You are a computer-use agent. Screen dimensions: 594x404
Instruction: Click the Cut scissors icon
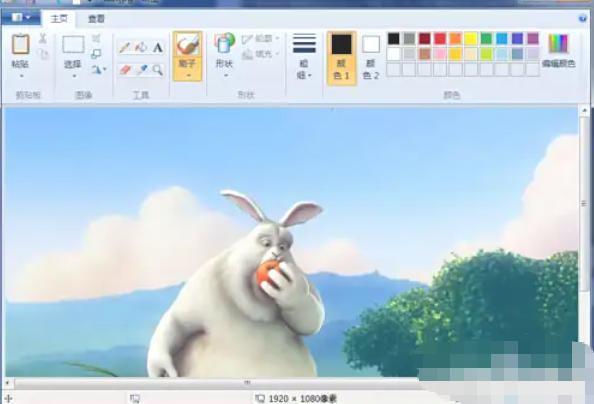coord(43,38)
